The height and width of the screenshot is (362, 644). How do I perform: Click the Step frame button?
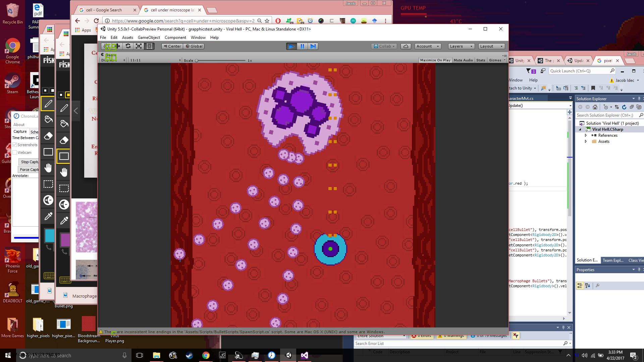pos(313,46)
